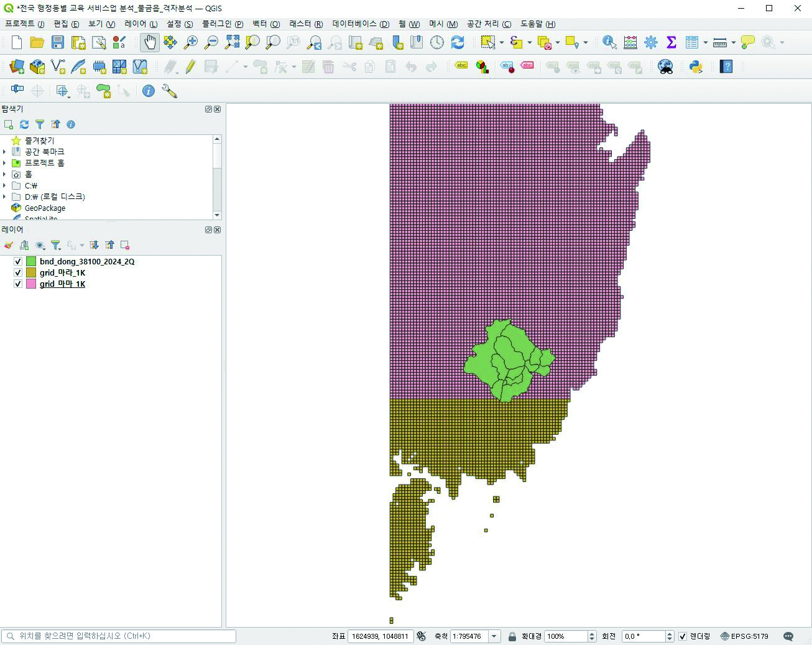Select the Identify Features tool
Viewport: 812px width, 645px height.
609,42
